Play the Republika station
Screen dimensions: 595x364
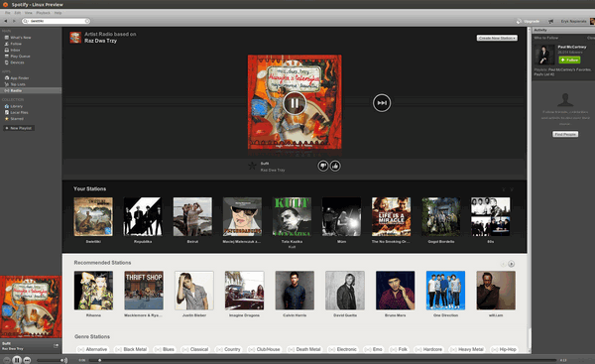[143, 216]
